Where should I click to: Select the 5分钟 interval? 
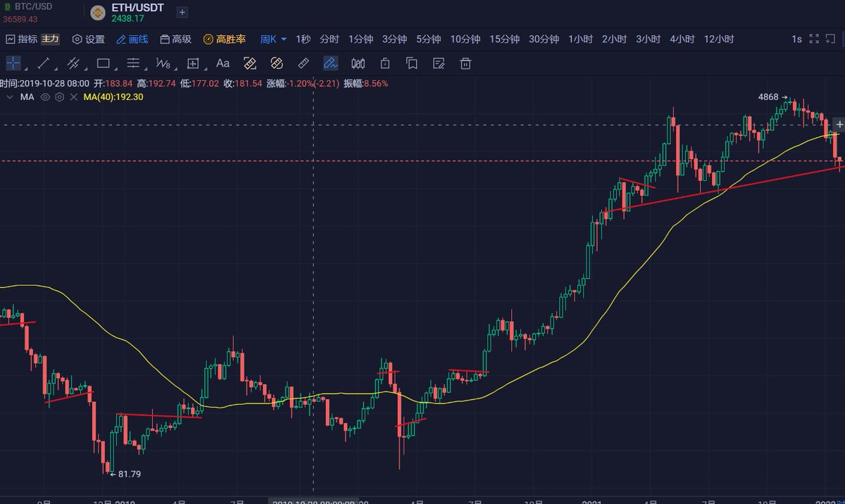pyautogui.click(x=428, y=39)
